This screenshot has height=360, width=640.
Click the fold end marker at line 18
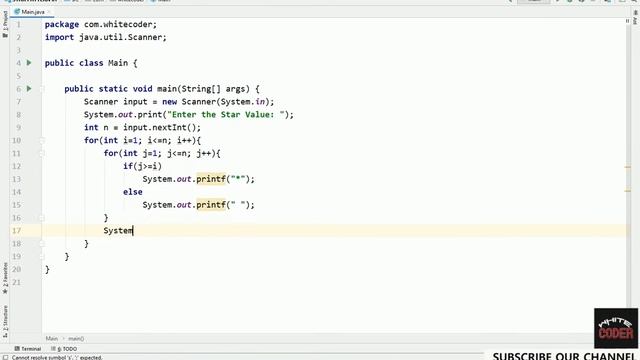coord(42,244)
